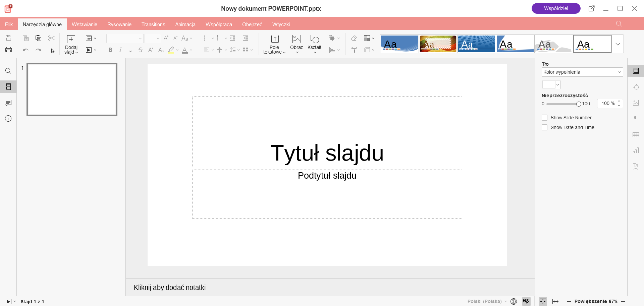Open the Kolor wypełnienia dropdown
Screen dimensions: 644x306
click(x=582, y=72)
